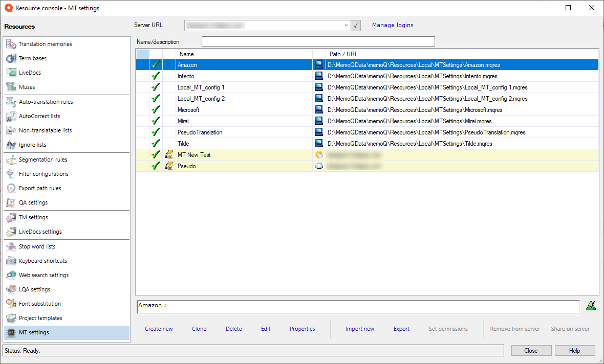Click the edit pencil icon beside MT New Test
Screen dimensions: 604x364
point(168,154)
